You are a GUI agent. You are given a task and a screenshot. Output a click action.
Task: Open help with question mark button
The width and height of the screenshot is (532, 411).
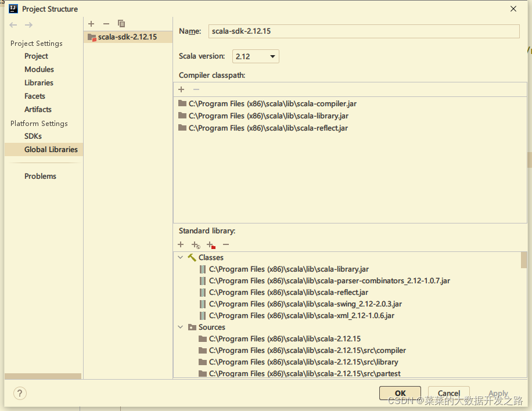tap(20, 394)
